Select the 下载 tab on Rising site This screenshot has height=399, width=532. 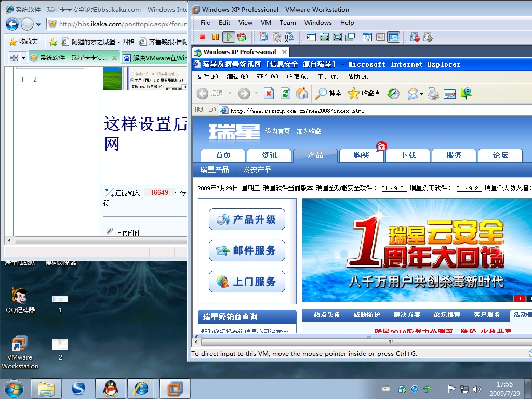(x=408, y=155)
